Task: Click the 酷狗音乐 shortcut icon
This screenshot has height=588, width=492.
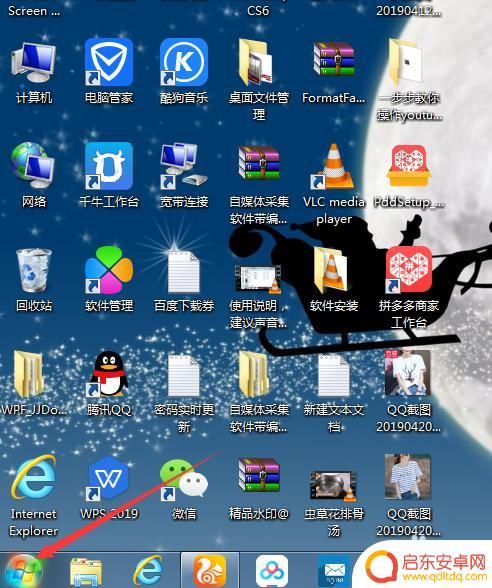Action: click(184, 62)
